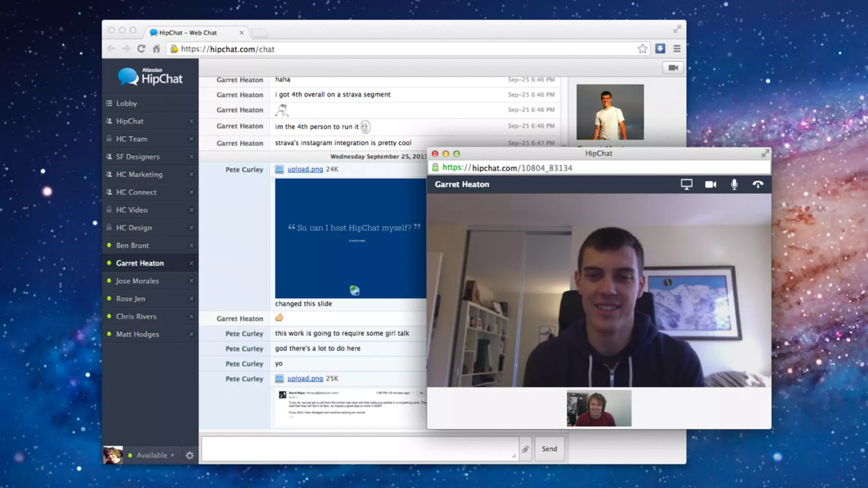Start screen sharing in video call

coord(686,184)
